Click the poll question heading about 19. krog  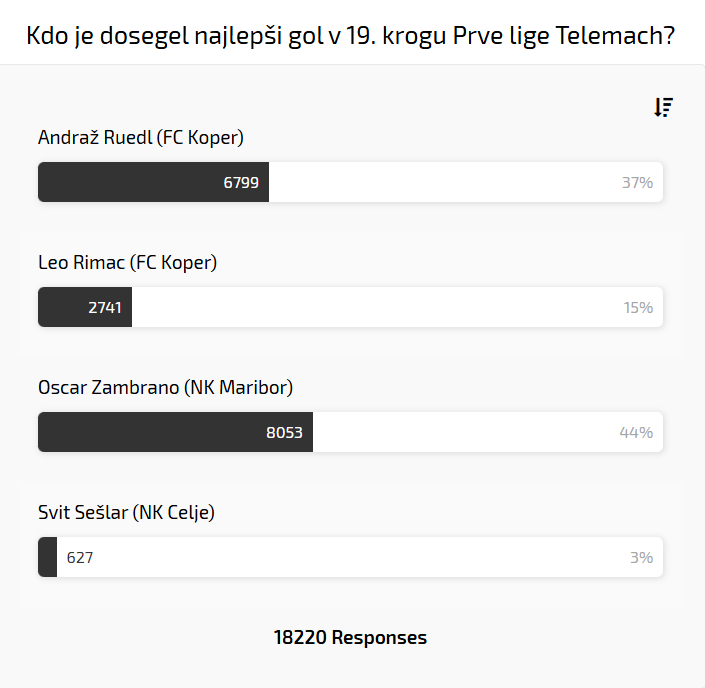[x=350, y=37]
